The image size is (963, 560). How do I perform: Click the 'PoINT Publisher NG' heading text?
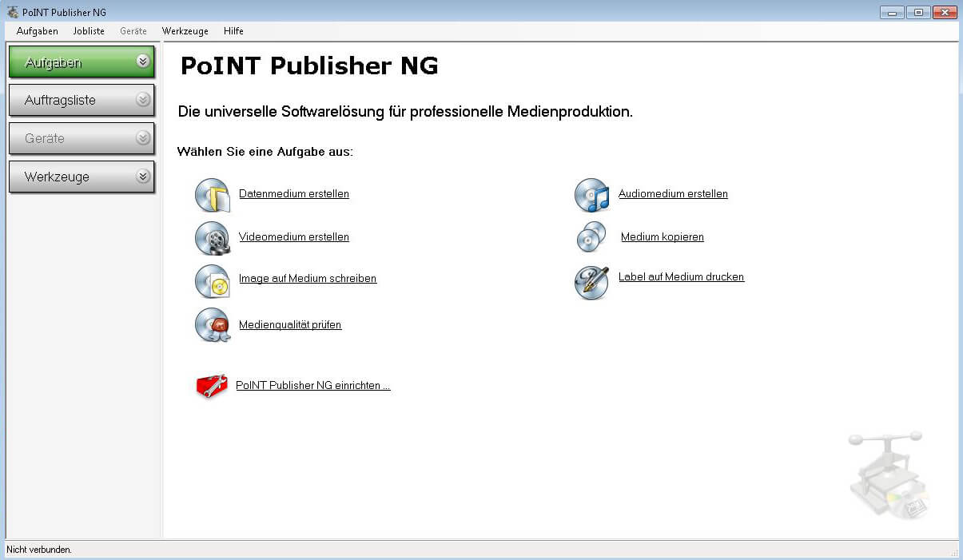pos(309,66)
